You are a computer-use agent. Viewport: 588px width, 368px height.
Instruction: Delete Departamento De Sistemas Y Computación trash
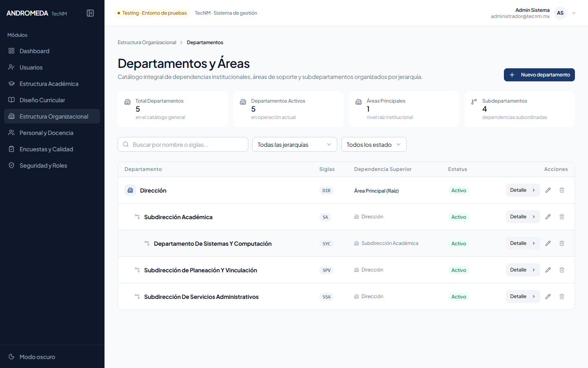click(x=562, y=243)
